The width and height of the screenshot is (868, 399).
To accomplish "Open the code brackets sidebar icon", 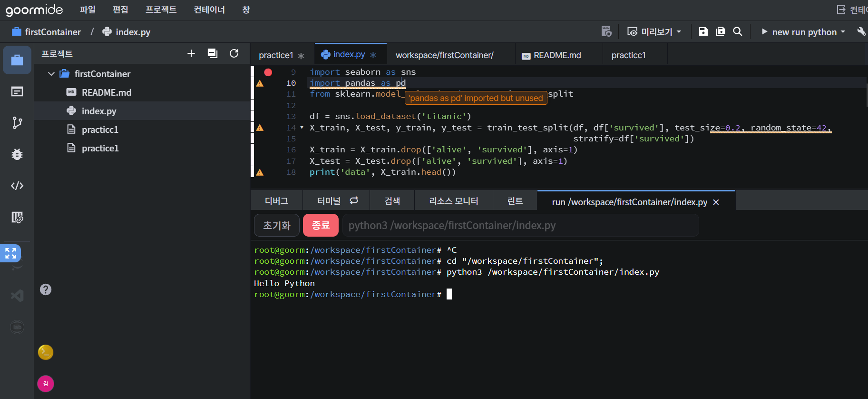I will pos(17,186).
